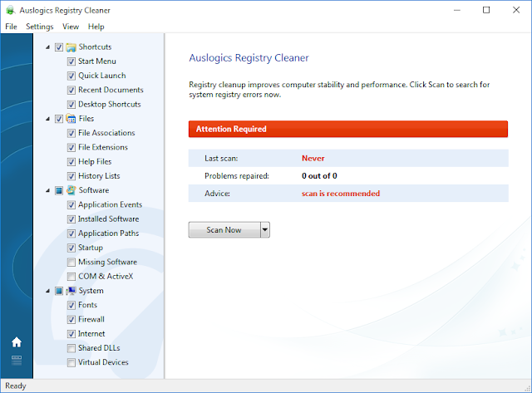The image size is (532, 393).
Task: Click the System computer icon
Action: coord(71,291)
